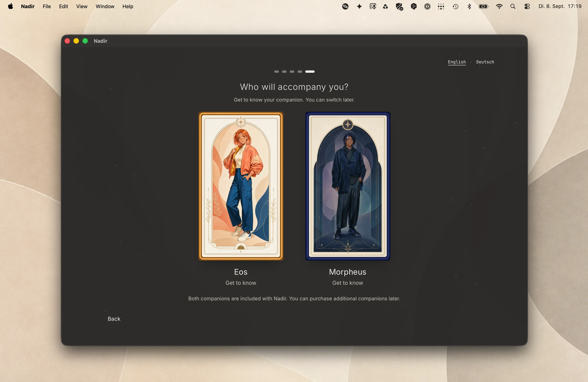Open the 1Password menu bar icon
The height and width of the screenshot is (382, 588).
[x=427, y=6]
